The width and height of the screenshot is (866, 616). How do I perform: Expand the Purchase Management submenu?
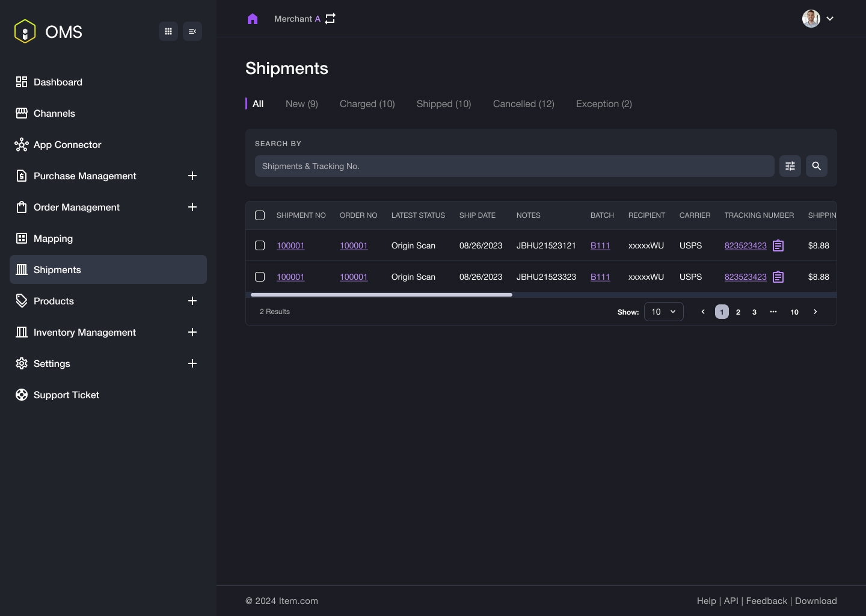(192, 176)
